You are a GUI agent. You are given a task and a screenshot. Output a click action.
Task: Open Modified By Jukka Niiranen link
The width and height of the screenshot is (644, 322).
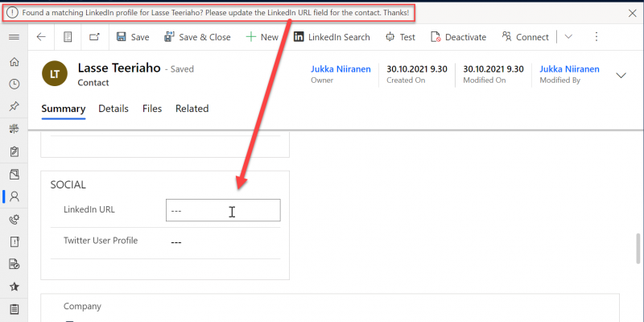569,69
